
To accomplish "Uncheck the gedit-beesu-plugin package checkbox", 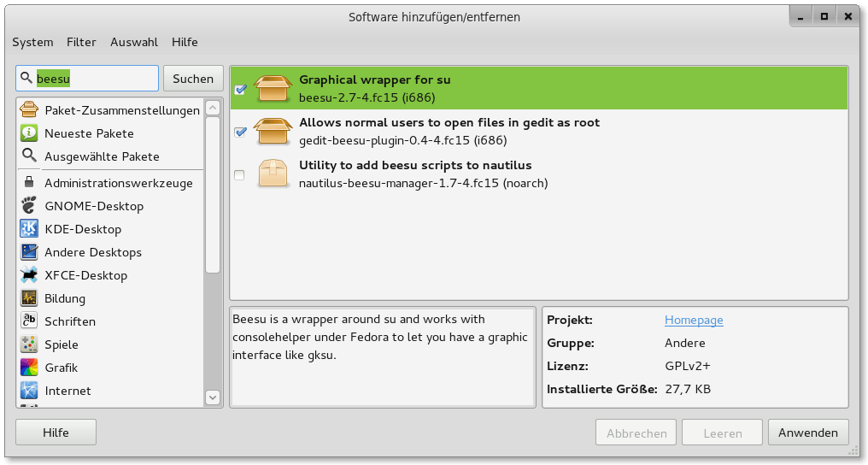I will [x=240, y=132].
